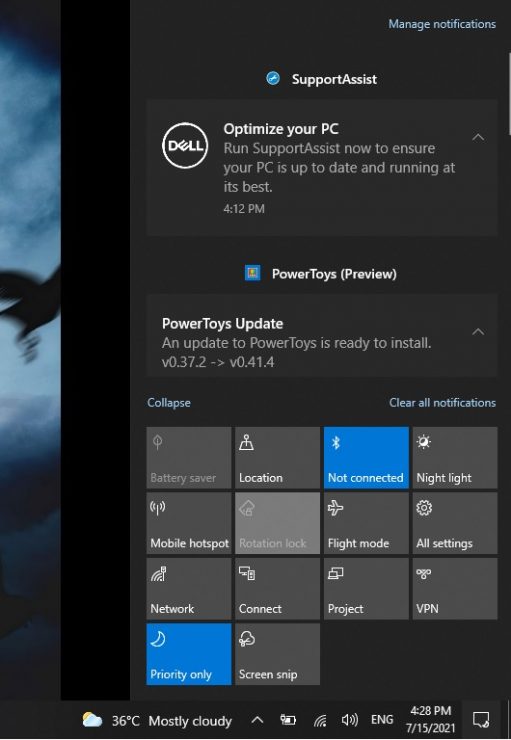Open Manage notifications link
Image resolution: width=511 pixels, height=740 pixels.
pos(442,24)
